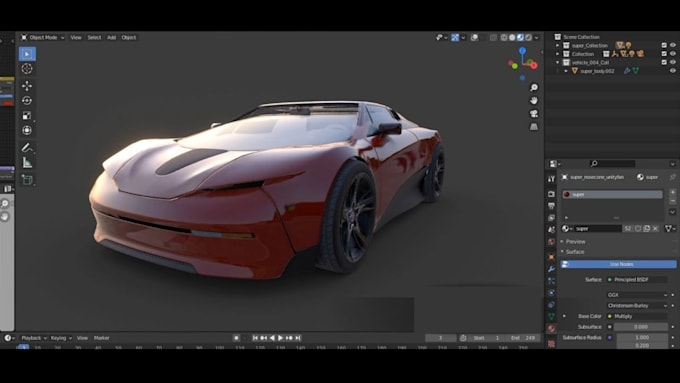Open Object Mode dropdown
This screenshot has width=680, height=383.
[x=43, y=38]
